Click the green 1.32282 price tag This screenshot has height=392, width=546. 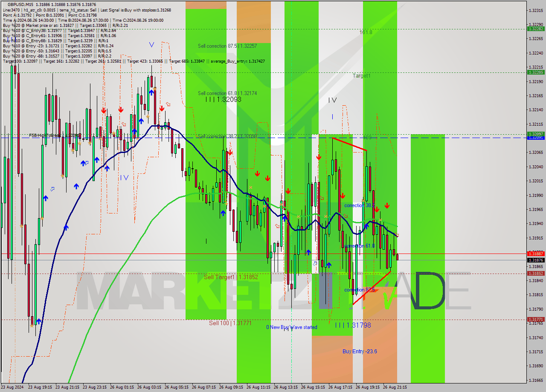[536, 29]
